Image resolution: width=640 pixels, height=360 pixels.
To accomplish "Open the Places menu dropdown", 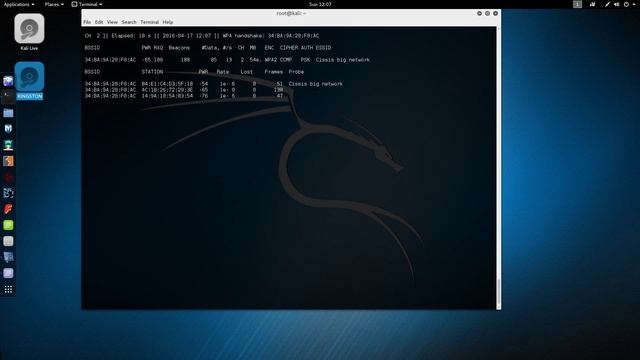I will pyautogui.click(x=54, y=4).
